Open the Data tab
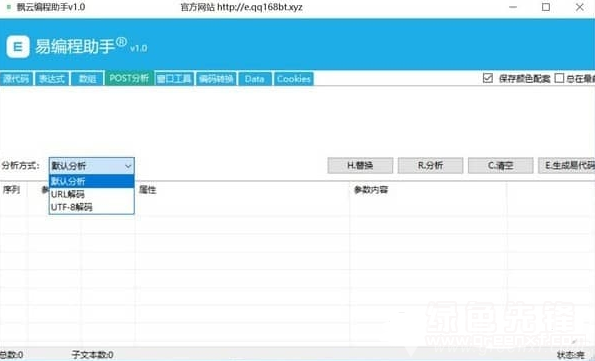Screen dimensions: 595x361 click(254, 79)
